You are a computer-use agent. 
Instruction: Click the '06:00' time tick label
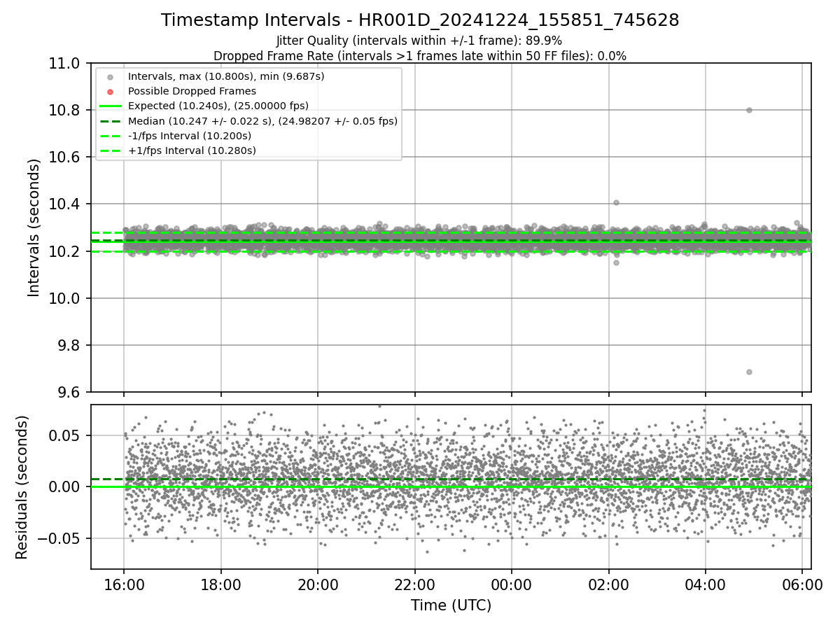click(x=802, y=584)
